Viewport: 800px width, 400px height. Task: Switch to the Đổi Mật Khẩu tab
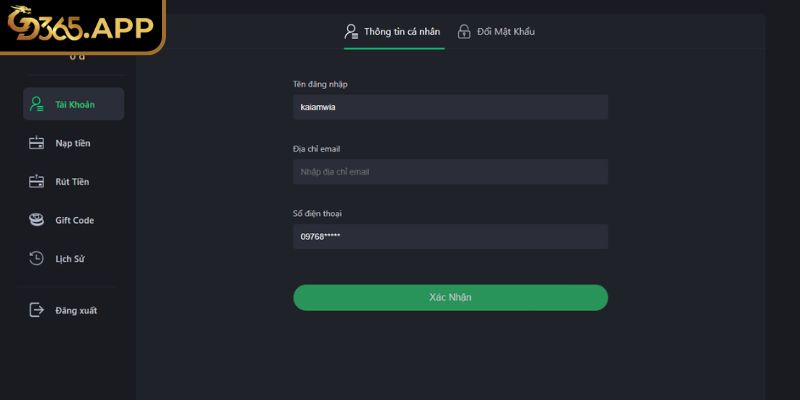505,31
